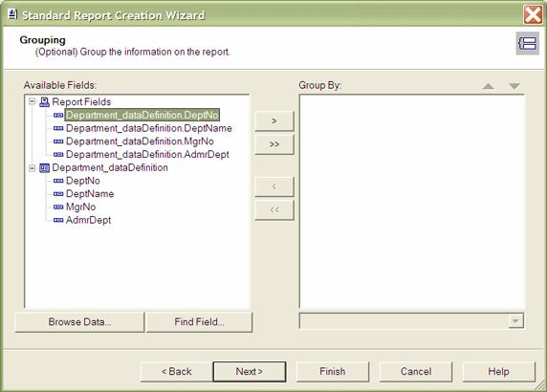Screen dimensions: 547x392
Task: Select AdmrDept under the Department_dataDefinition table
Action: point(89,220)
